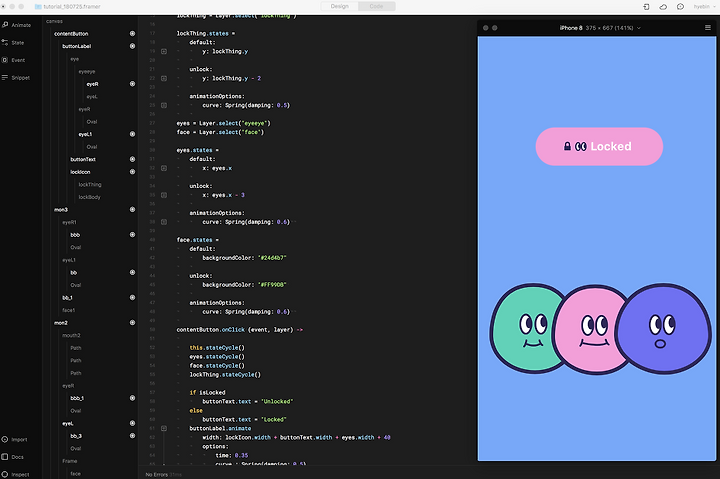Select the mon3 layer name
This screenshot has height=479, width=720.
(x=61, y=209)
